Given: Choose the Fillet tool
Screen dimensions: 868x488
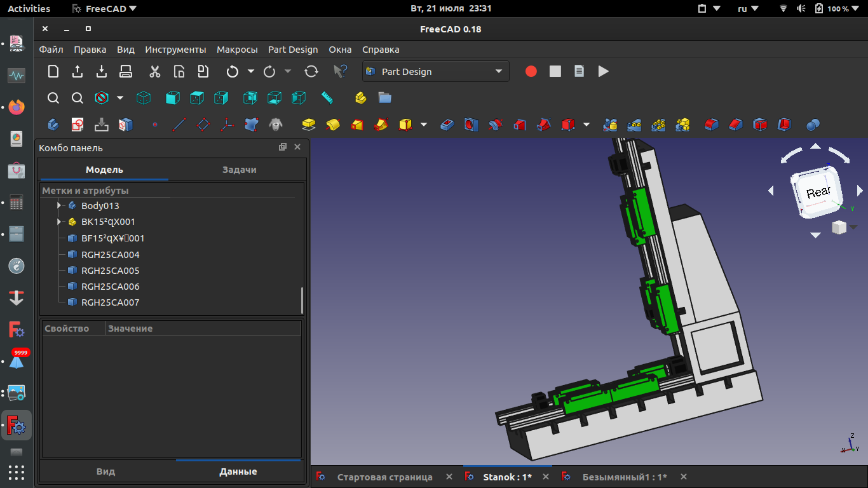Looking at the screenshot, I should point(712,125).
